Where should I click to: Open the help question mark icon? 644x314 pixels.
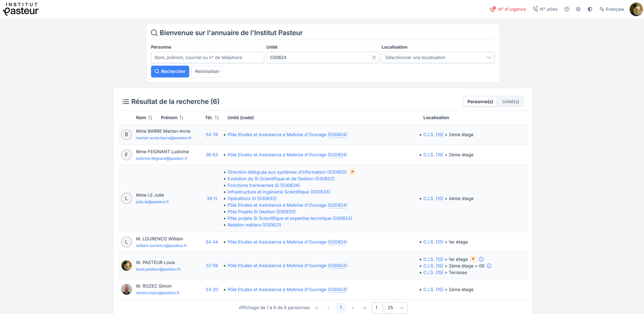point(567,9)
